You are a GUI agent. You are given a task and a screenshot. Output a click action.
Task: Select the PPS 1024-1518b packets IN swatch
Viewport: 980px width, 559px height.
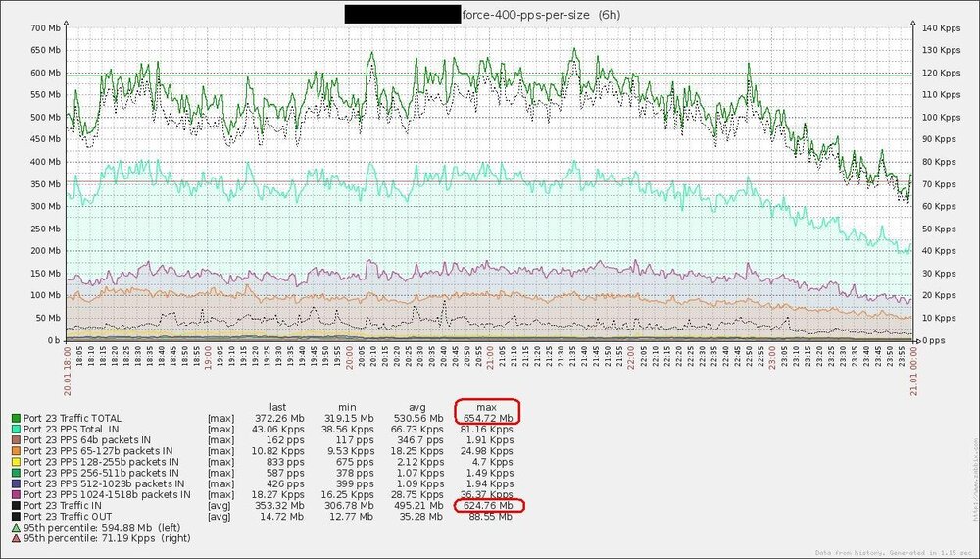(14, 494)
